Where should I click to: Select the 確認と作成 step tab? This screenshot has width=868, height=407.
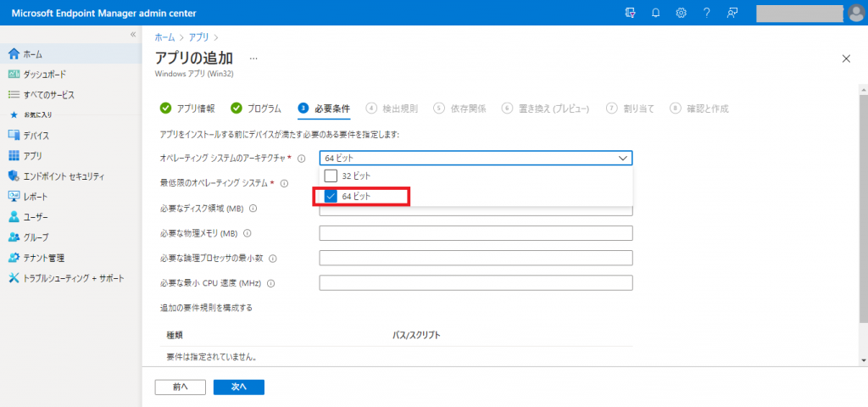[699, 109]
